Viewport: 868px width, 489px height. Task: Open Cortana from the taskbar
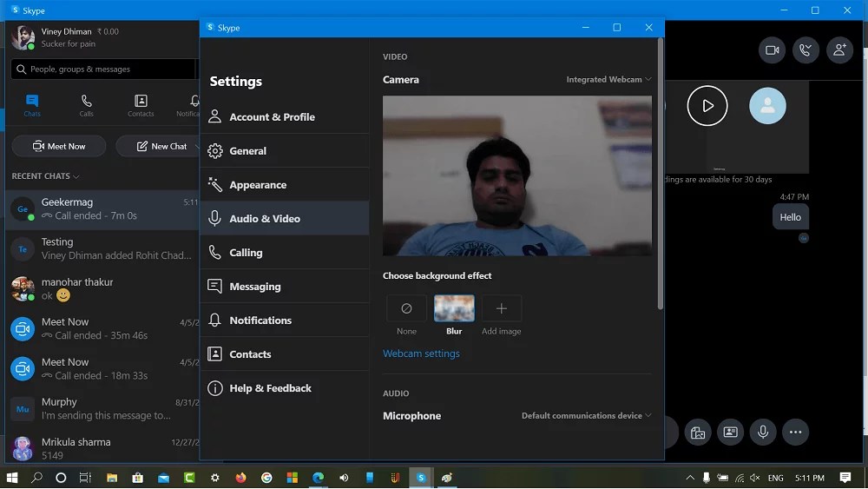tap(61, 478)
